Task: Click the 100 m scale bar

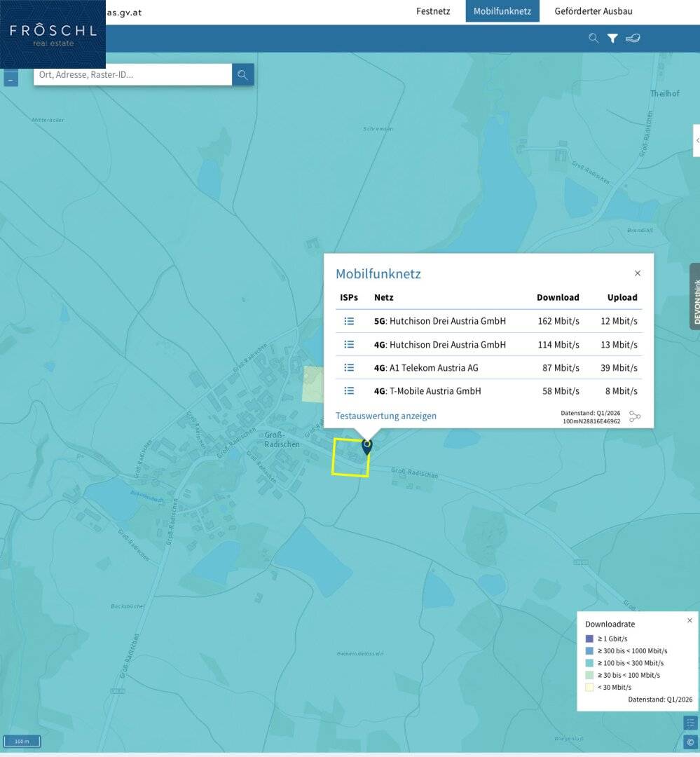Action: 22,741
